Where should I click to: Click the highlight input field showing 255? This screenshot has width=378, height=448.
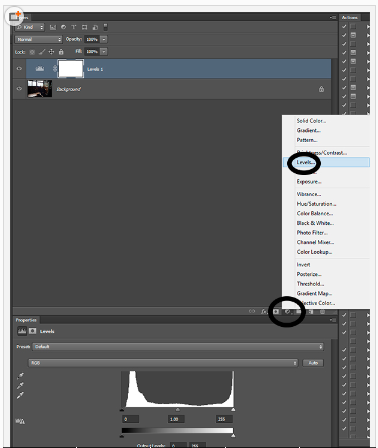(224, 419)
